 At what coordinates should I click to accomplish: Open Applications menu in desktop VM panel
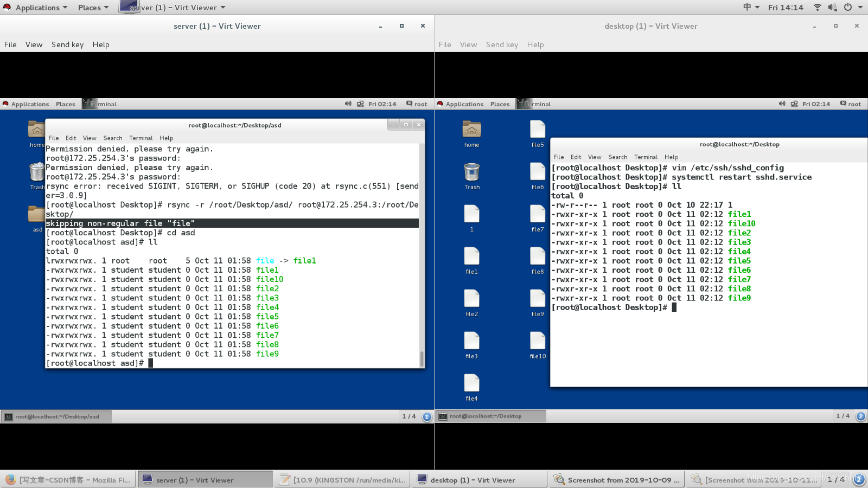point(461,104)
